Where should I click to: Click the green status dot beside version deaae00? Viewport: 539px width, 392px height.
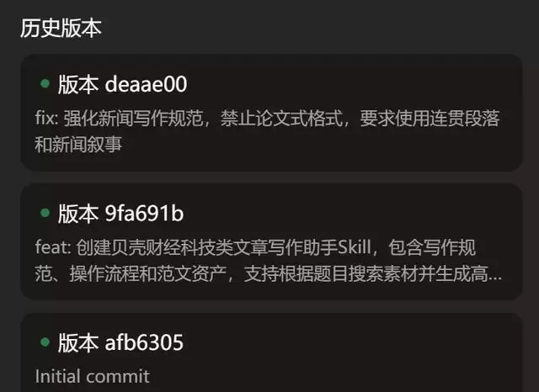pyautogui.click(x=45, y=83)
